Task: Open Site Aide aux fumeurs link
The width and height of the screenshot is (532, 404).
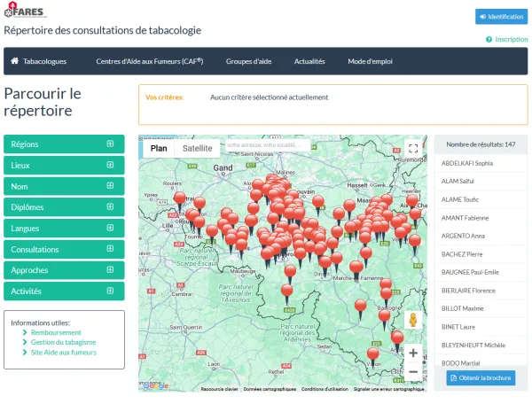Action: click(x=64, y=353)
